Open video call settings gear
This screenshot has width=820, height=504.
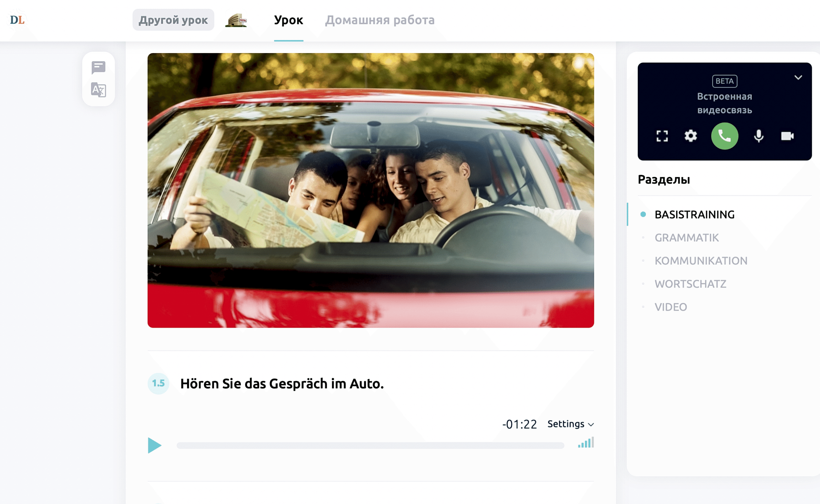(x=691, y=136)
